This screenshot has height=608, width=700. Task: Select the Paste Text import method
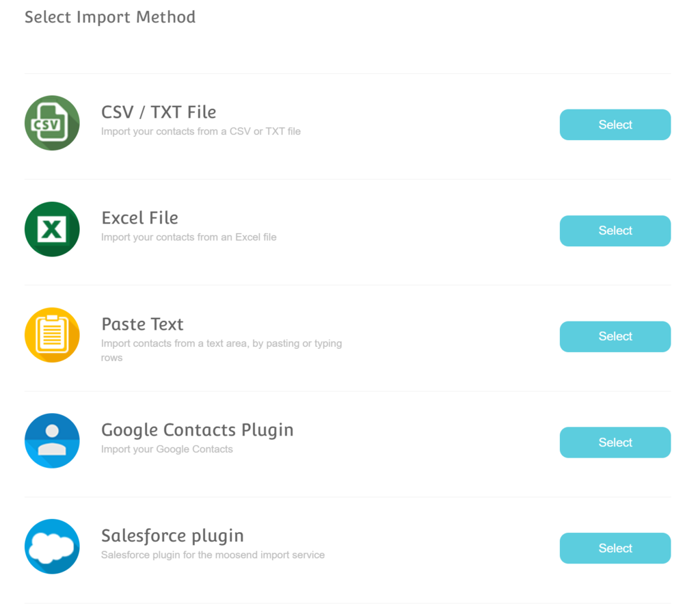pos(615,337)
